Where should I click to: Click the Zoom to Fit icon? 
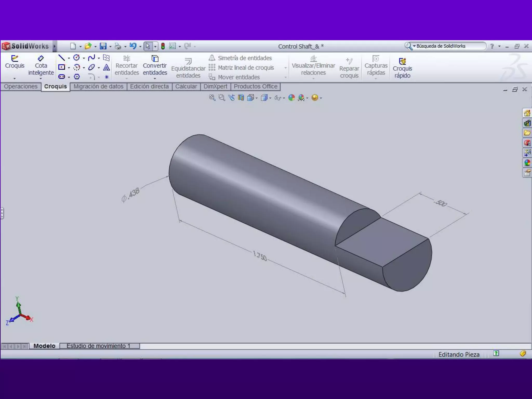point(212,98)
